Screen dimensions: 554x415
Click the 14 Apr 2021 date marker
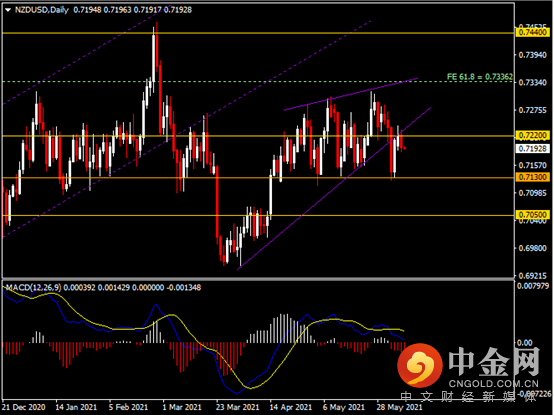pos(291,407)
